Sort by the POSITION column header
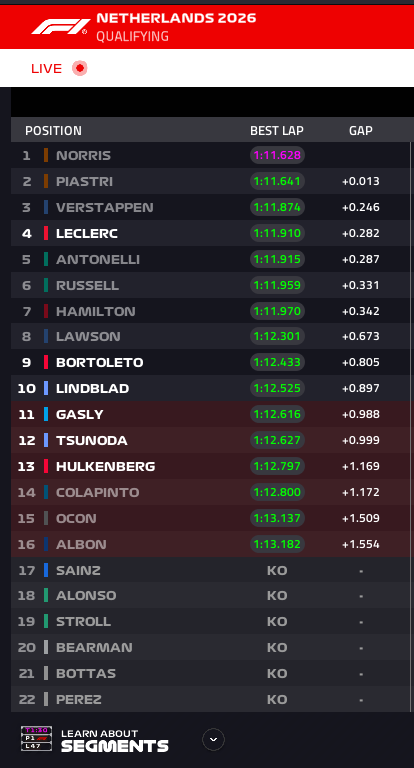Screen dimensions: 414x768 (53, 131)
